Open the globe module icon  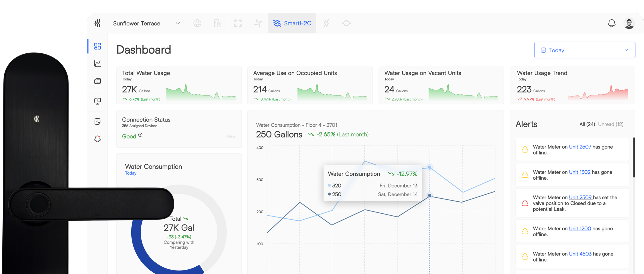(197, 23)
